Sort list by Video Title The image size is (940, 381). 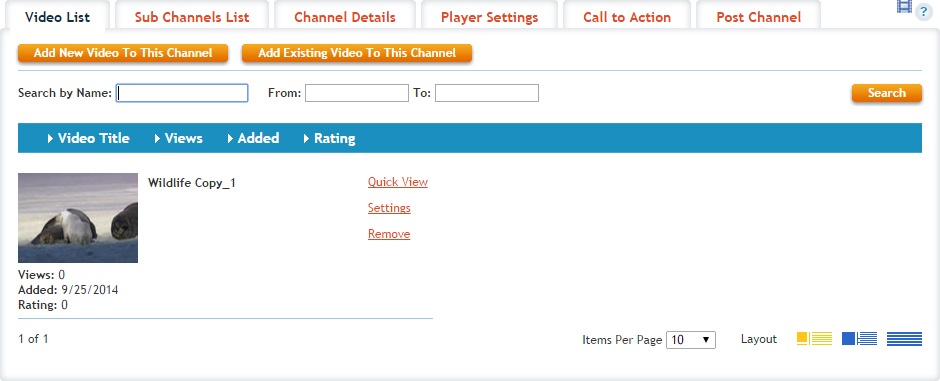[89, 138]
